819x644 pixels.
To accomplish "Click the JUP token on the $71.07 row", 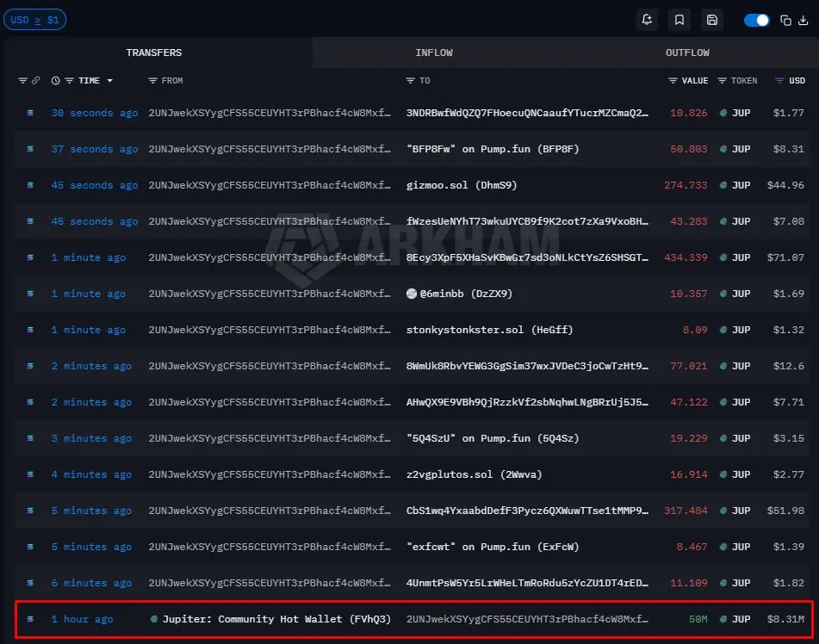I will click(741, 257).
